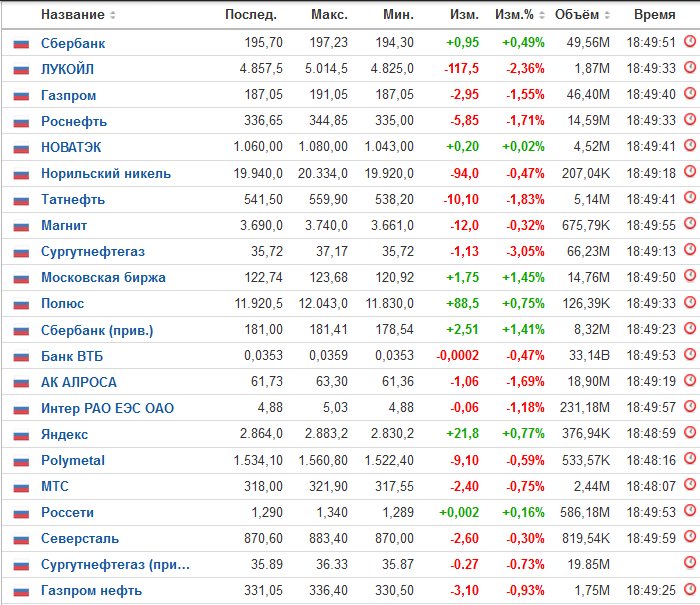The width and height of the screenshot is (700, 605).
Task: Open the Татнефть stock link
Action: click(73, 199)
